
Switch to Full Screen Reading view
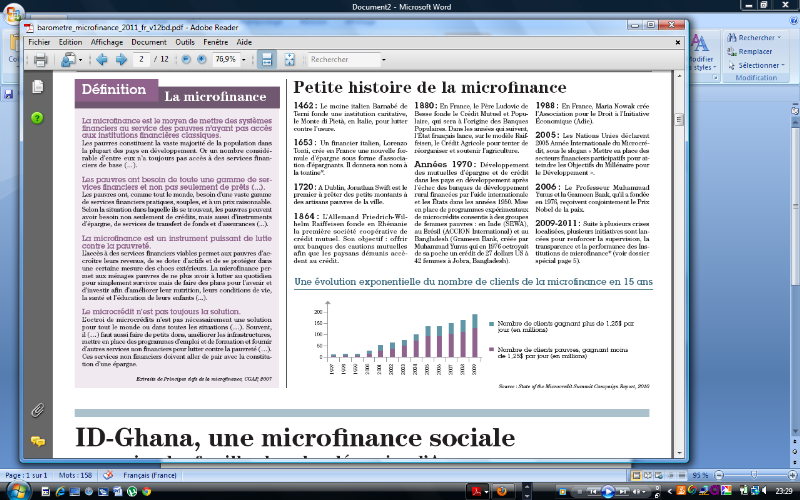[648, 476]
